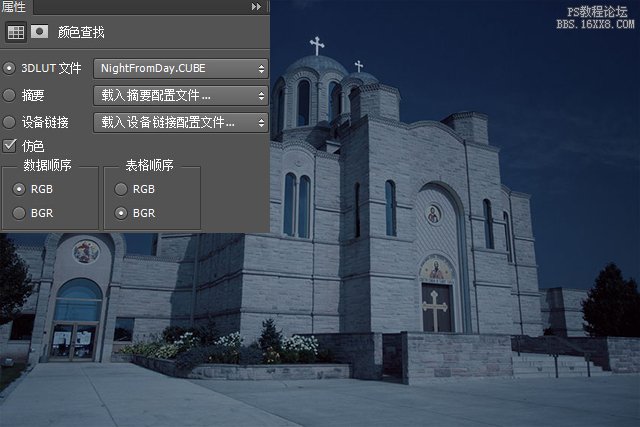Click the layer mask icon in Properties
Viewport: 640px width, 427px height.
pos(40,31)
